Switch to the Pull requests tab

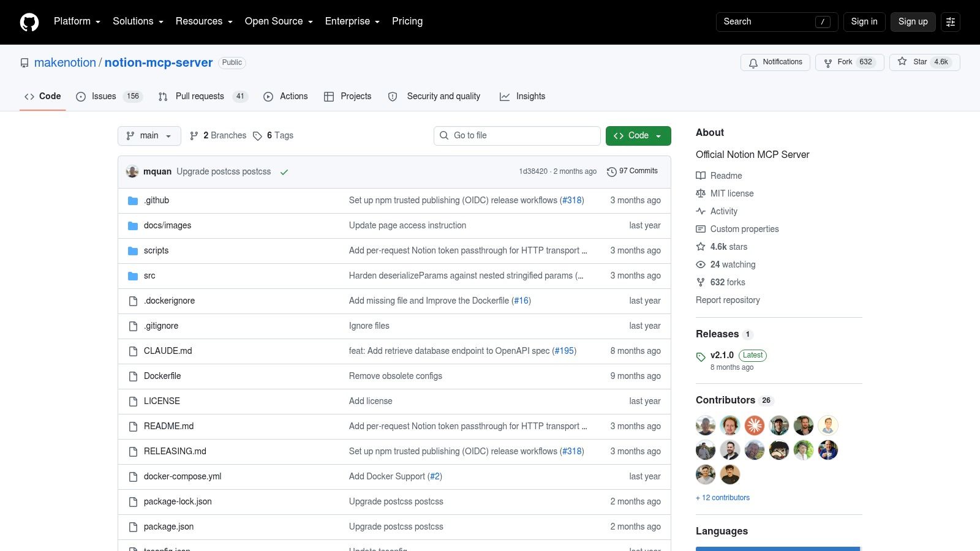coord(203,97)
